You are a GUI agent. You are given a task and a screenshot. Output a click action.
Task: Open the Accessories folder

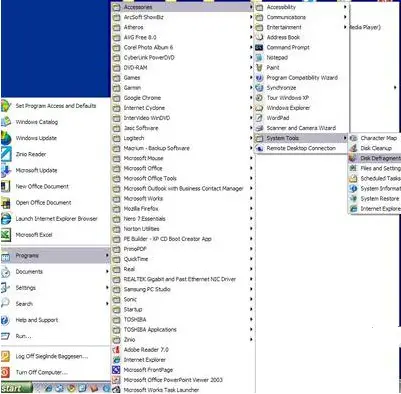click(183, 7)
